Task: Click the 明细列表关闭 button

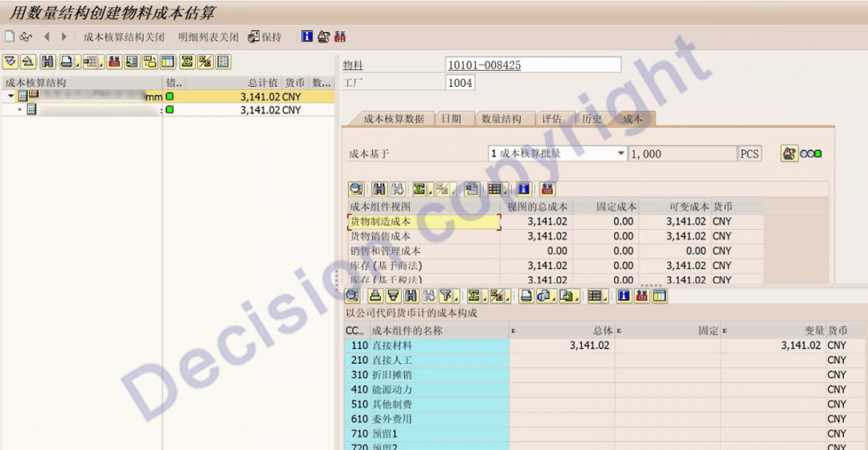Action: click(208, 37)
